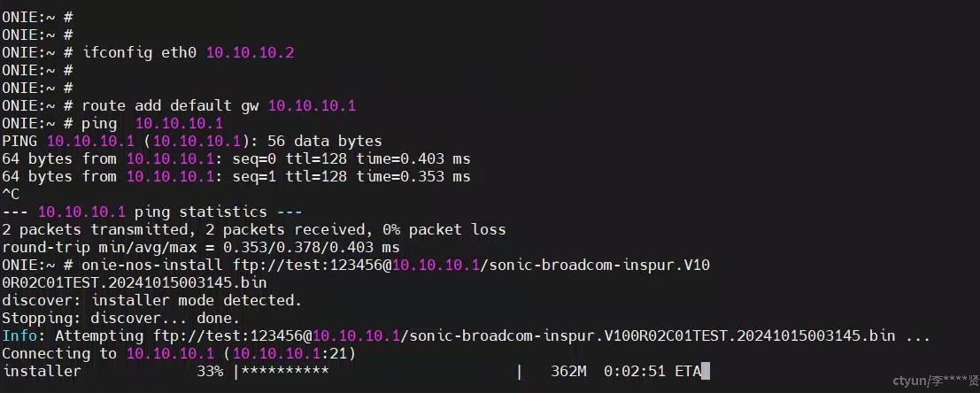The image size is (980, 393).
Task: Click the 10.10.10.1 address after the ping command
Action: [x=179, y=124]
